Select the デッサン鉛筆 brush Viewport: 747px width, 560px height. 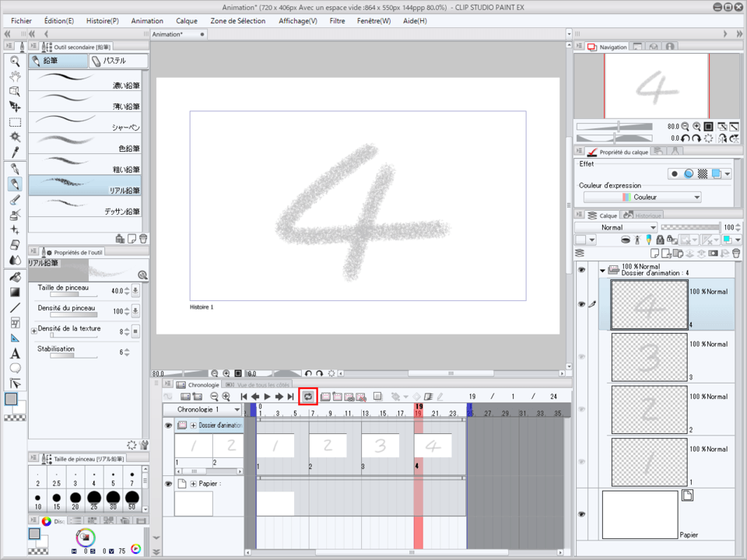coord(86,206)
